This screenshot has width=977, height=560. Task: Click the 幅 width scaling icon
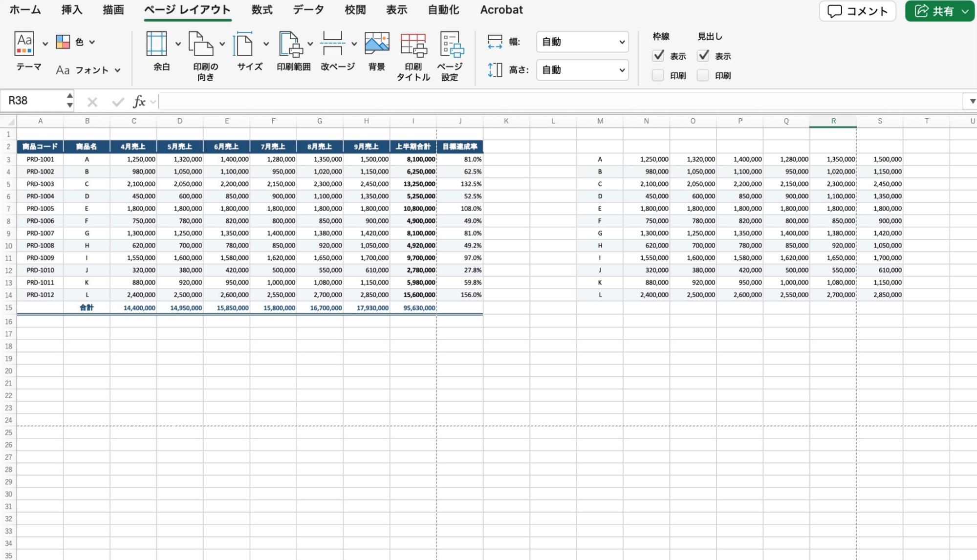click(x=495, y=42)
